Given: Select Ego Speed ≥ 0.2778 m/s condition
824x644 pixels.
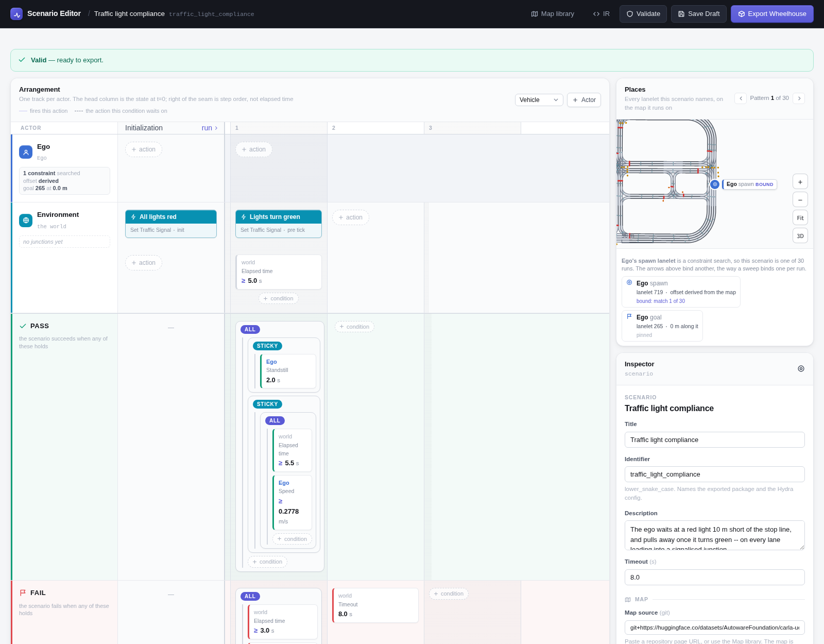Looking at the screenshot, I should [292, 502].
